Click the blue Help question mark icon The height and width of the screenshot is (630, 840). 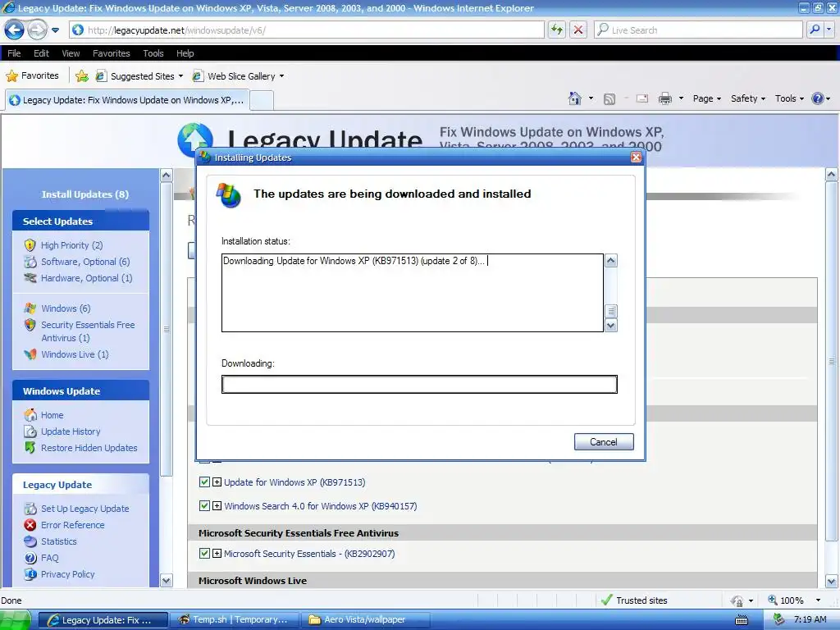tap(818, 98)
